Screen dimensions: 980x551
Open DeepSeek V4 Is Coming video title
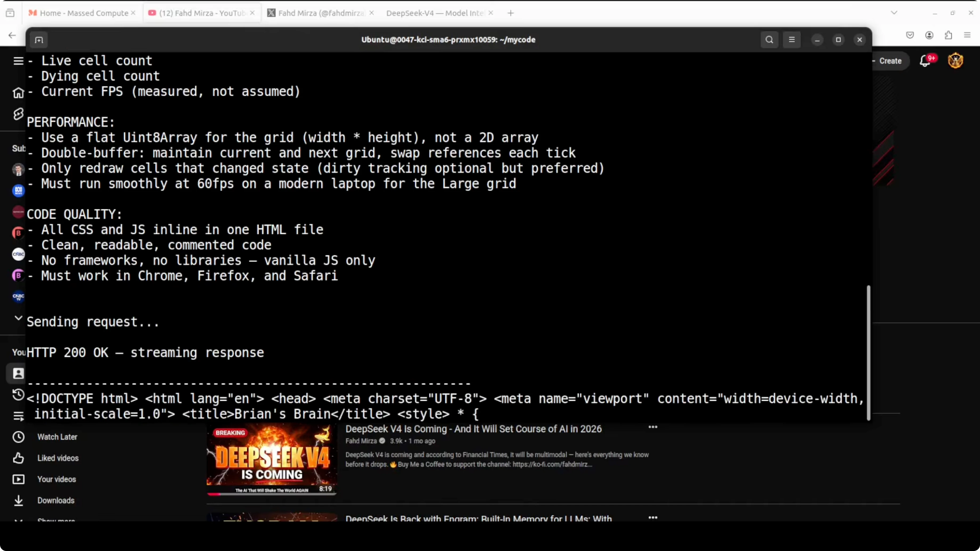(x=473, y=429)
